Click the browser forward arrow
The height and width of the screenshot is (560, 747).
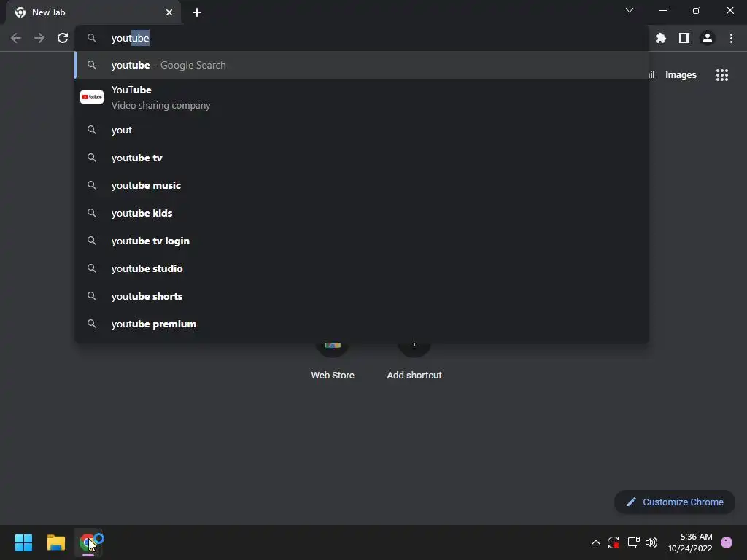[x=39, y=38]
